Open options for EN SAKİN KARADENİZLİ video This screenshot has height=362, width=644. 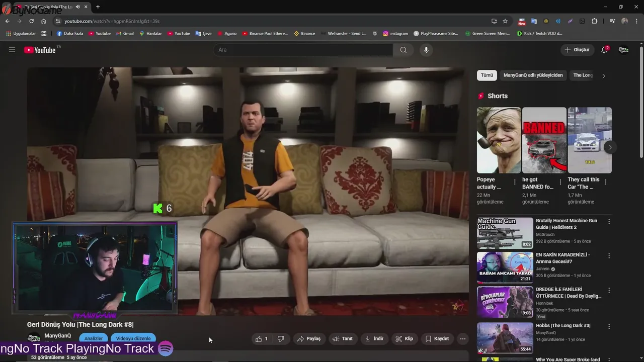(609, 255)
